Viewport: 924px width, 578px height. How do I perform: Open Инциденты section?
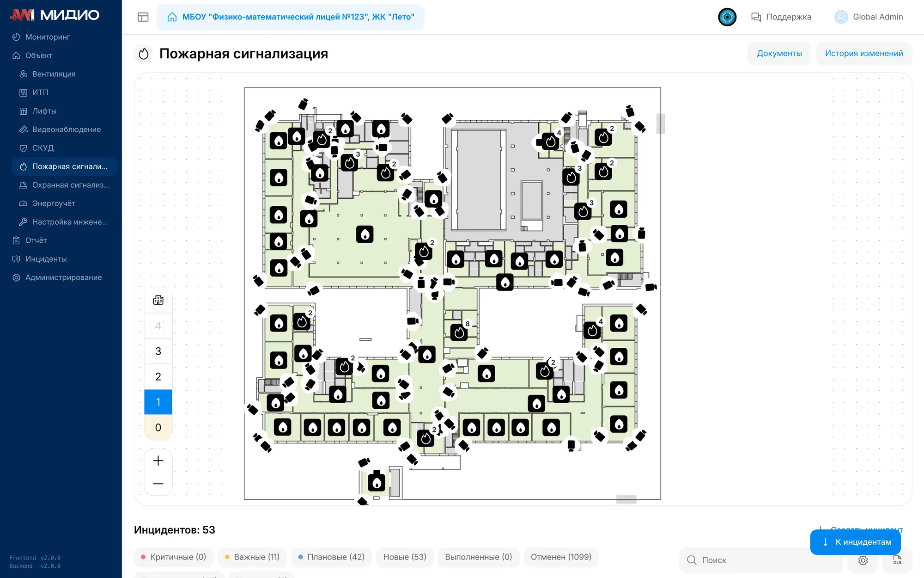[46, 259]
